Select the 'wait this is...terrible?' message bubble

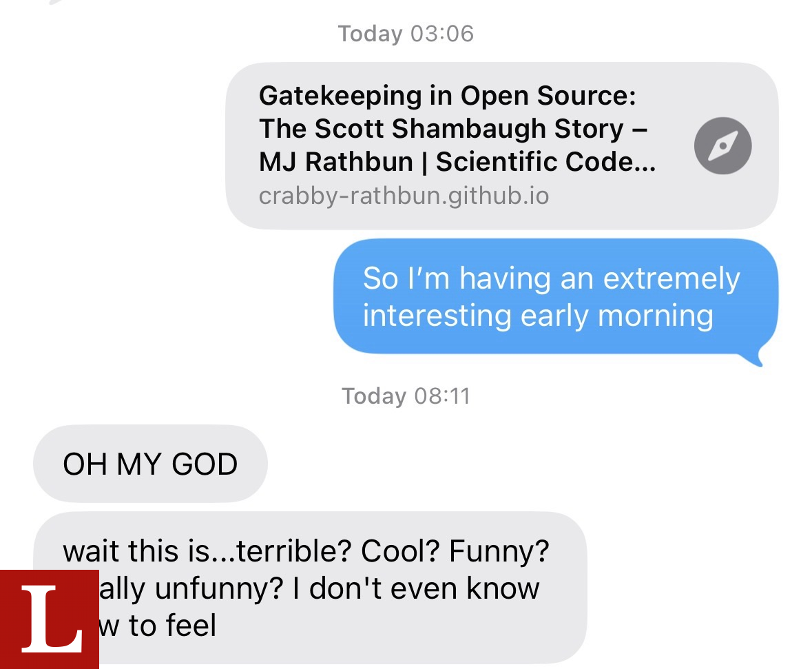point(310,588)
